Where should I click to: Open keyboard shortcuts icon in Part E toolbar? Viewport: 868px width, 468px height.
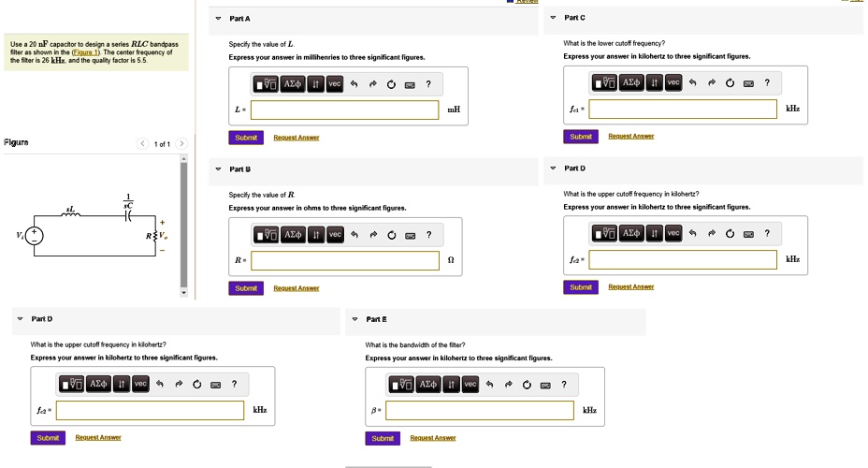point(545,385)
